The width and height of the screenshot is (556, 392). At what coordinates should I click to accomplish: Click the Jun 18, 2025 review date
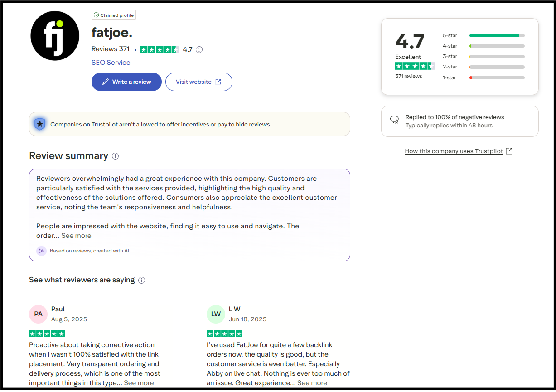click(x=247, y=319)
